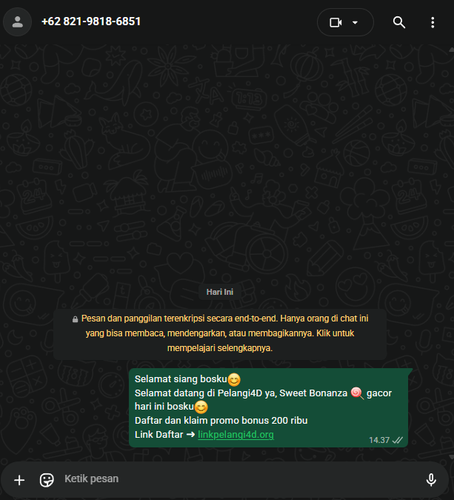Click the scrollbar down arrow of chat
This screenshot has width=454, height=500.
(451, 456)
